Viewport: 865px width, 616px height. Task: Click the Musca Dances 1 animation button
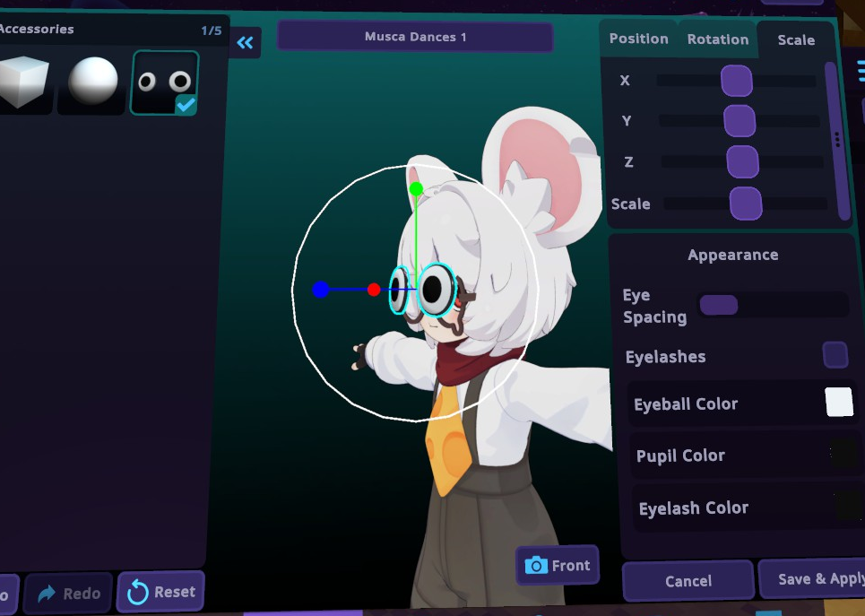point(415,37)
